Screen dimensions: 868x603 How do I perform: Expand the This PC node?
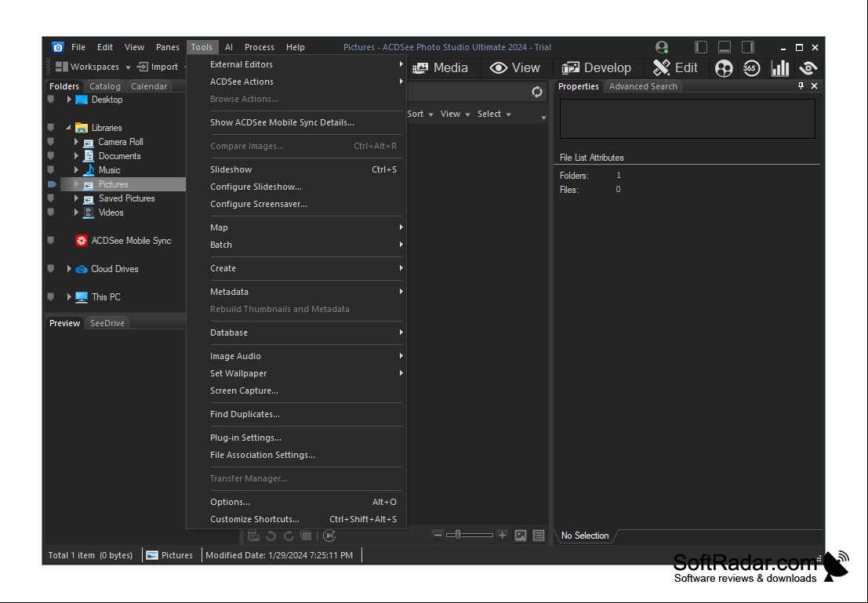[69, 297]
